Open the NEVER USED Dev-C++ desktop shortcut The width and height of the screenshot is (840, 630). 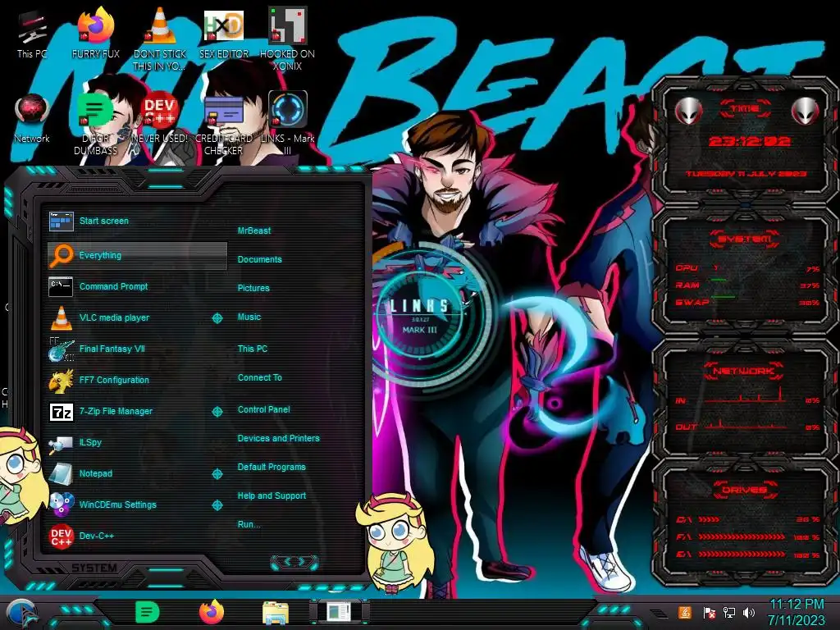tap(160, 118)
